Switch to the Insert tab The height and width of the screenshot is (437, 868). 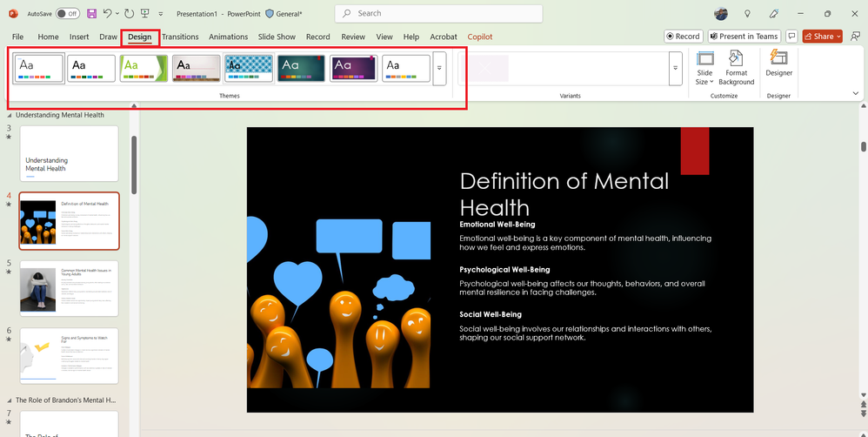(79, 37)
